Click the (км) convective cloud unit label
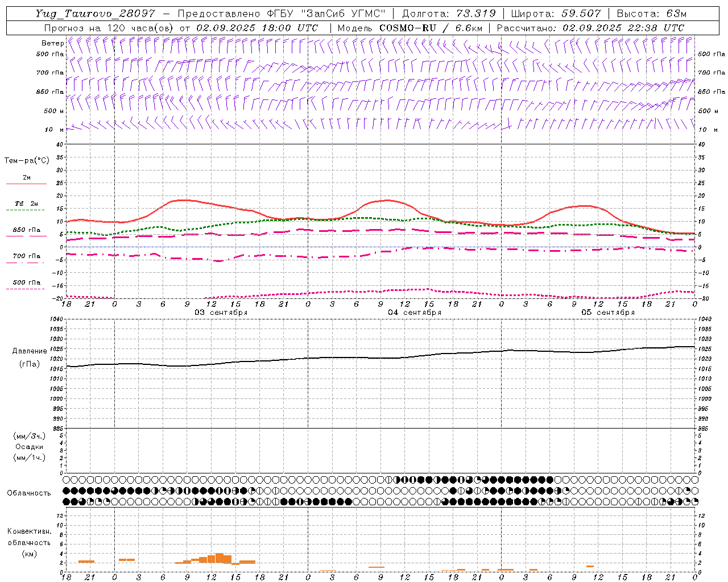 [29, 553]
